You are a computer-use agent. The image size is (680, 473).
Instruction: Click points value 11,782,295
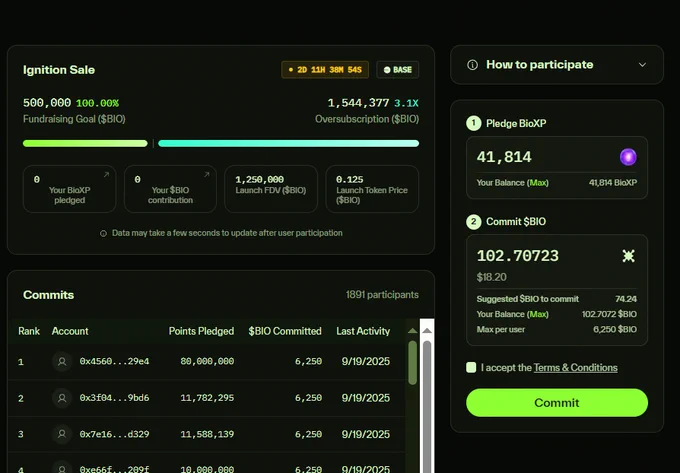(207, 398)
